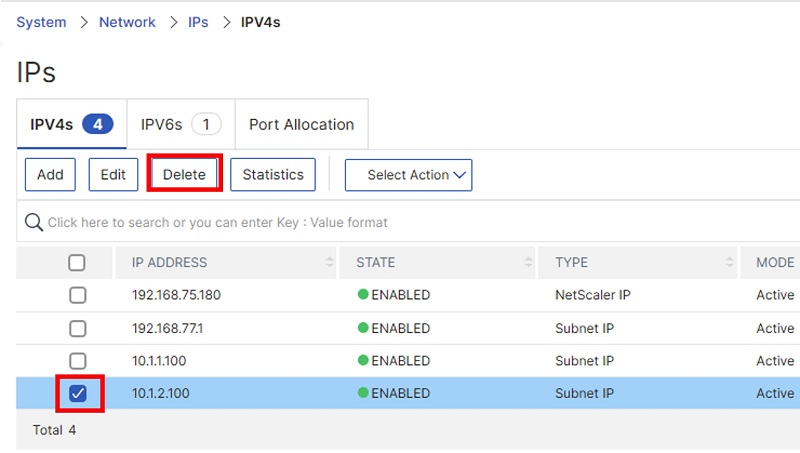
Task: Click the search magnifier icon
Action: 34,222
